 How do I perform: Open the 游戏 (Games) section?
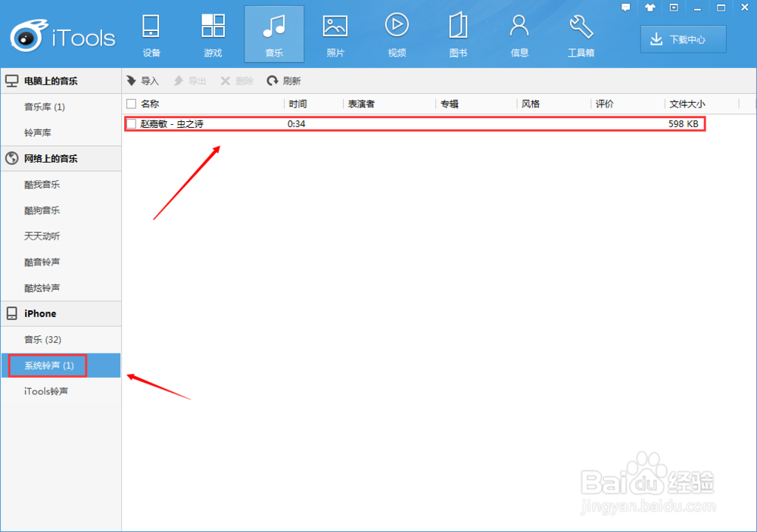pyautogui.click(x=213, y=33)
